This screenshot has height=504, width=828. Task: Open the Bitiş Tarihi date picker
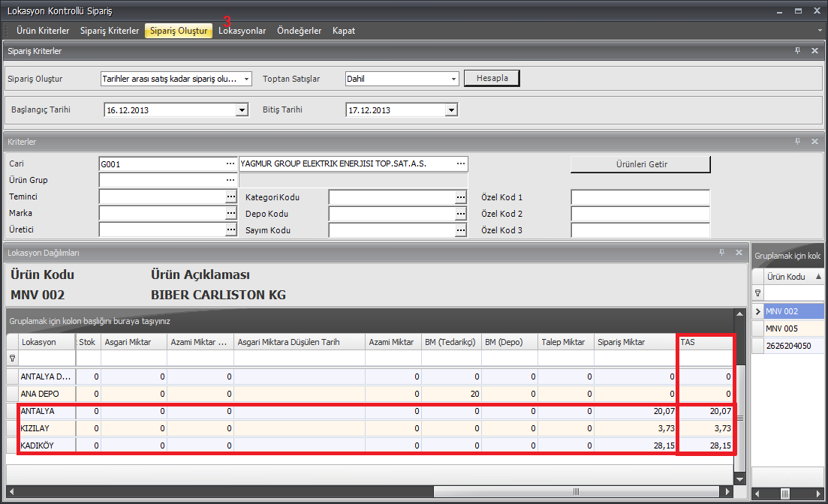tap(451, 110)
